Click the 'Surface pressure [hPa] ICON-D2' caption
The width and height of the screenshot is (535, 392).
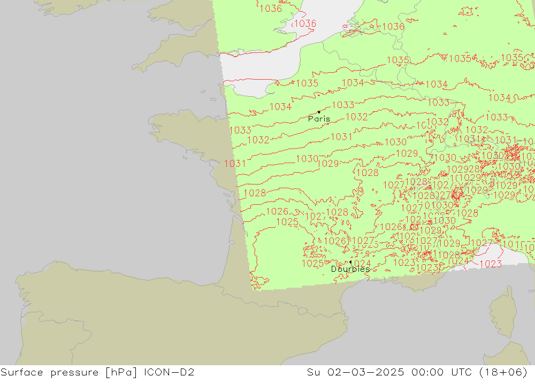(97, 372)
